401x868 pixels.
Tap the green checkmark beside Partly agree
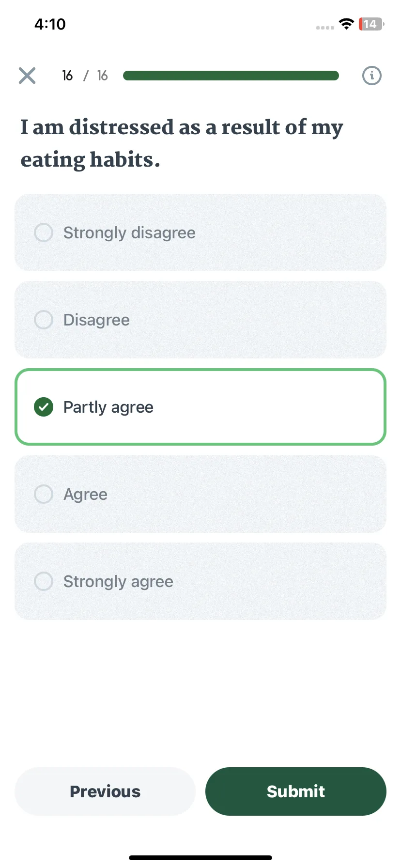pos(44,407)
